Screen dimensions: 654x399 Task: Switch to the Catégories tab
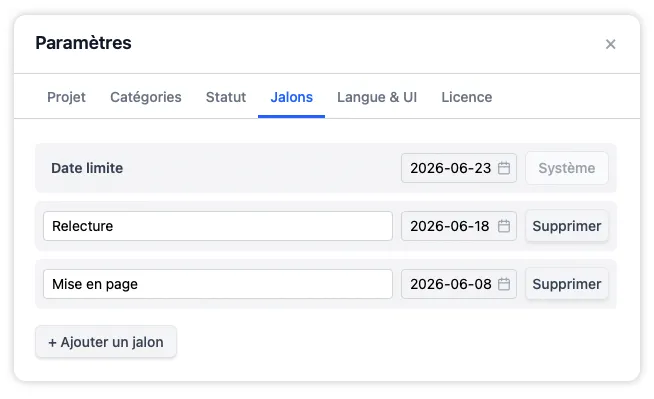click(x=146, y=97)
